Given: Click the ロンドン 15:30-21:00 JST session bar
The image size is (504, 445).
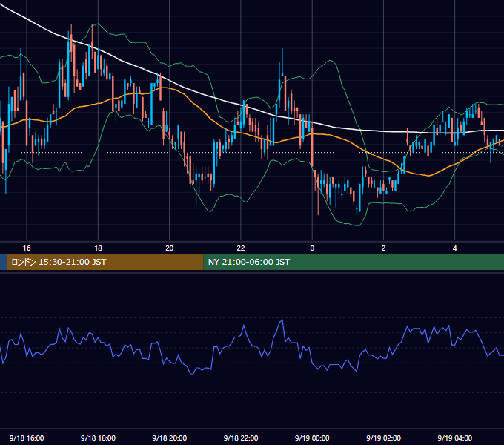Looking at the screenshot, I should tap(105, 262).
